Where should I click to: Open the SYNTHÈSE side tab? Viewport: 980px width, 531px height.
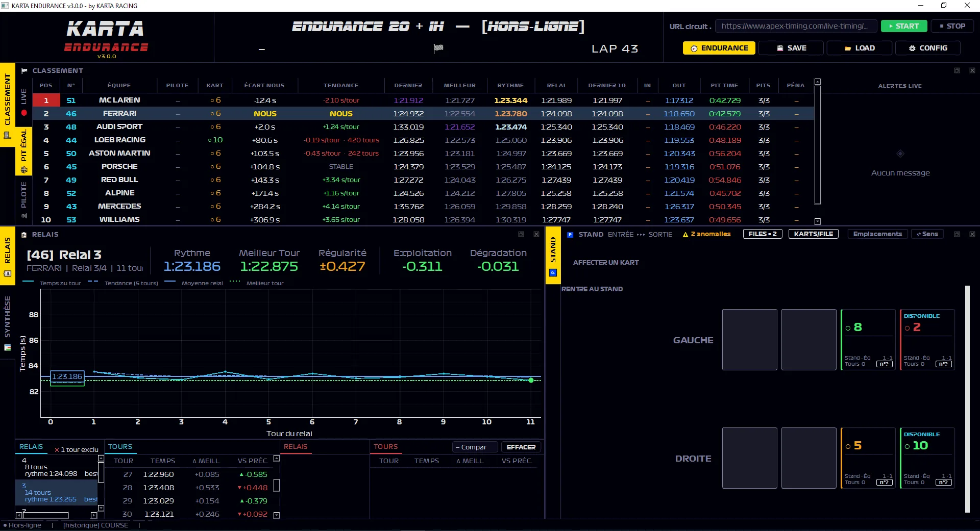coord(7,323)
